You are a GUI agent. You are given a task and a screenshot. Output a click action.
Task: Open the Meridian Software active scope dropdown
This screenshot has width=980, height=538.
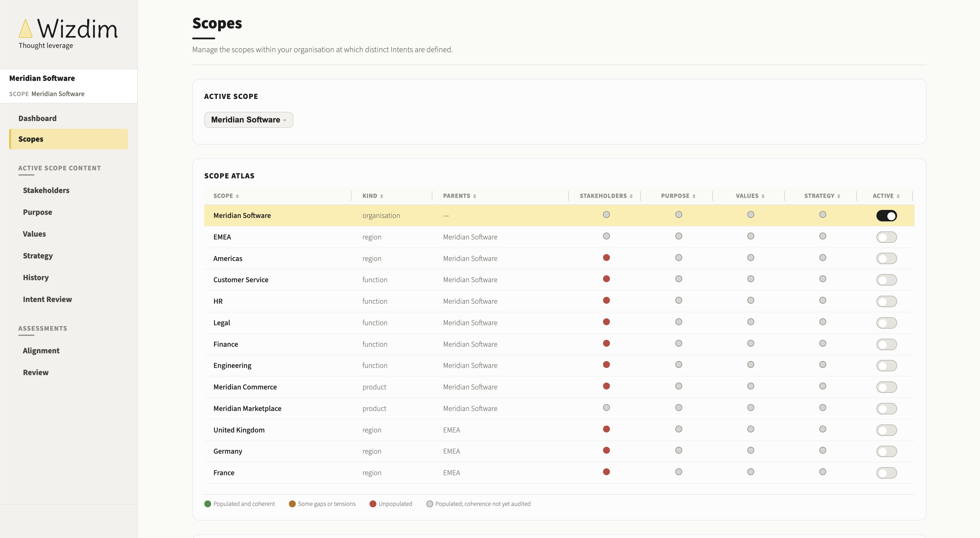[x=248, y=120]
